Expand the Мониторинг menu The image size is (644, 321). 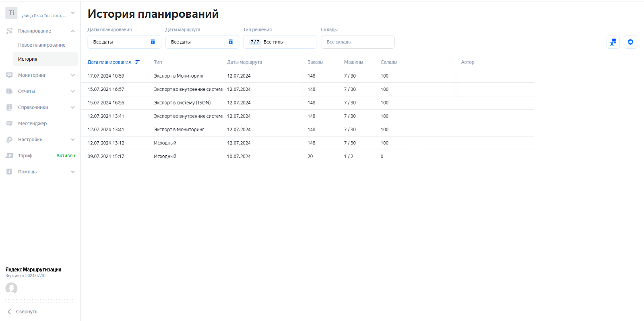[x=40, y=75]
